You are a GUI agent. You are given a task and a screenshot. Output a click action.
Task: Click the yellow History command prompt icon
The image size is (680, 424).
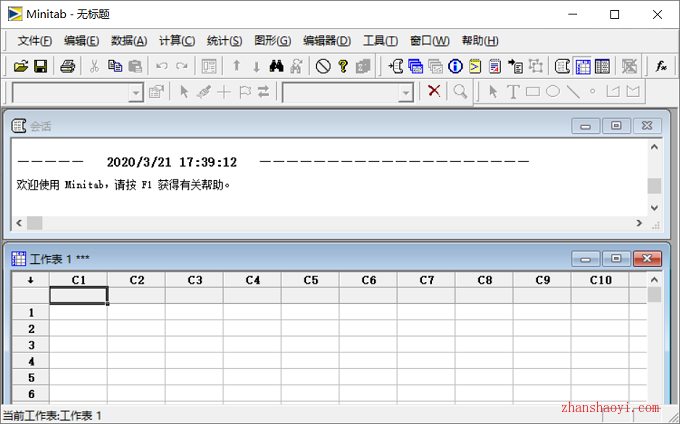pos(475,66)
